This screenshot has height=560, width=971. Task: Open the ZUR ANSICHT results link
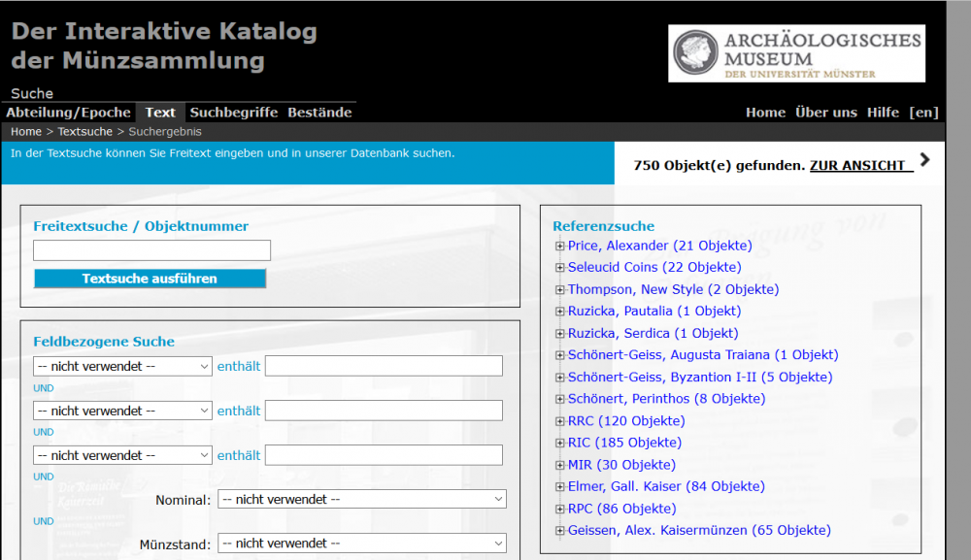(860, 166)
